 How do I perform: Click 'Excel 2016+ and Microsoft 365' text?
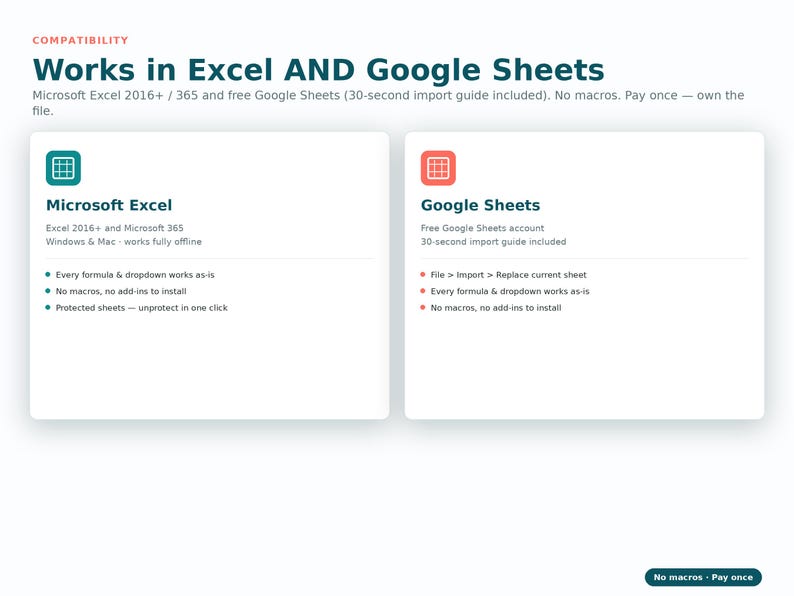pos(114,228)
